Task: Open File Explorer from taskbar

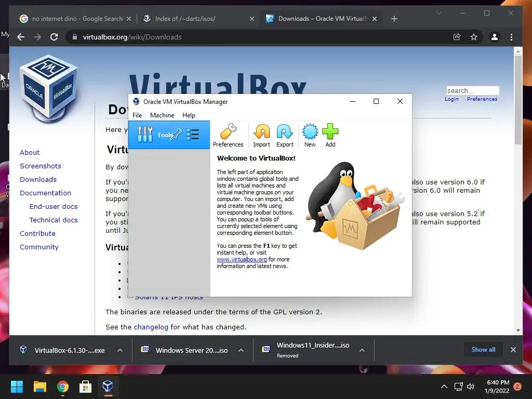Action: click(39, 387)
